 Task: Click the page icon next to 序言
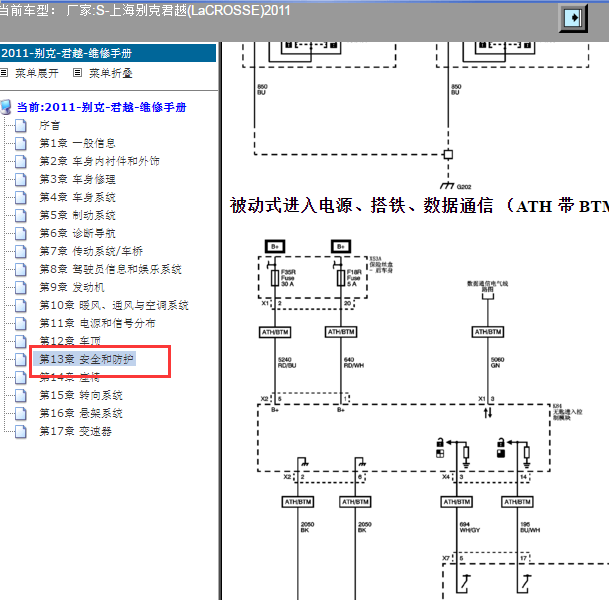21,125
